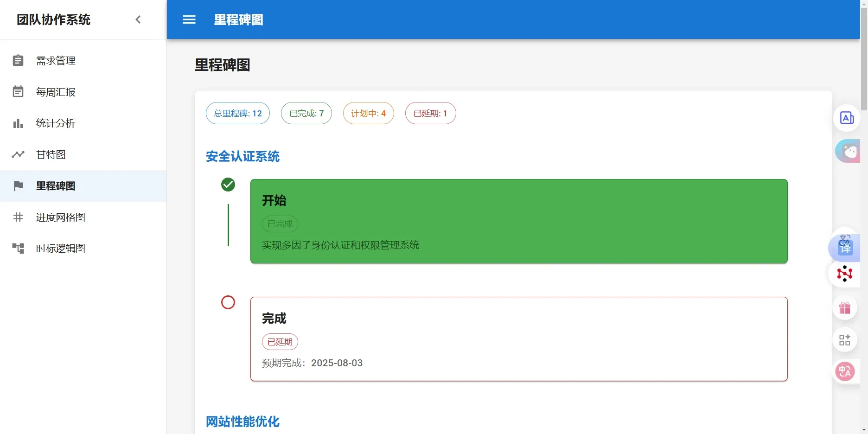
Task: Click the 统计分析 bar chart icon
Action: click(18, 123)
